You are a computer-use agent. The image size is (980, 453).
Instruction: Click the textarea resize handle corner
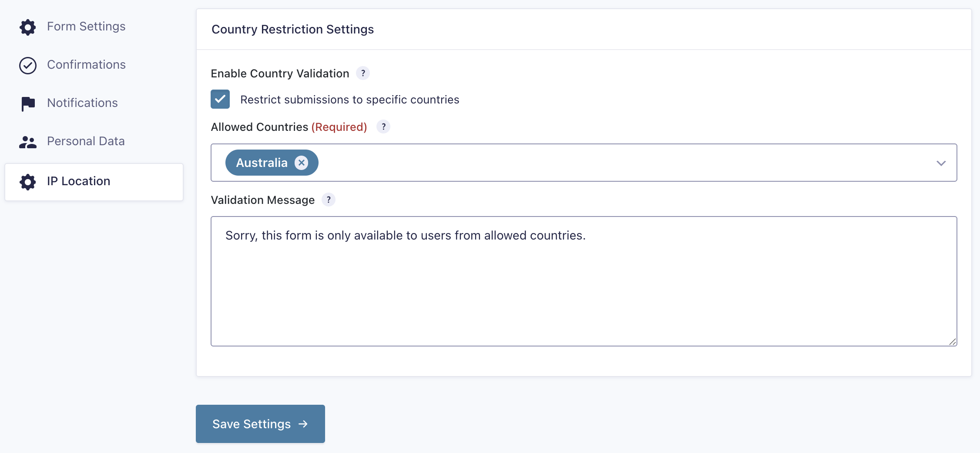[953, 342]
